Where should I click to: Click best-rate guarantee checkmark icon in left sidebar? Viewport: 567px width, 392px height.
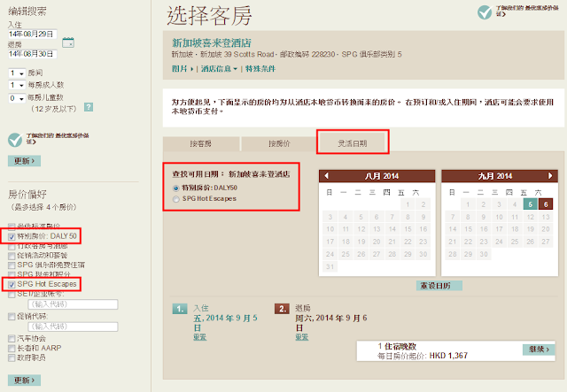(13, 139)
